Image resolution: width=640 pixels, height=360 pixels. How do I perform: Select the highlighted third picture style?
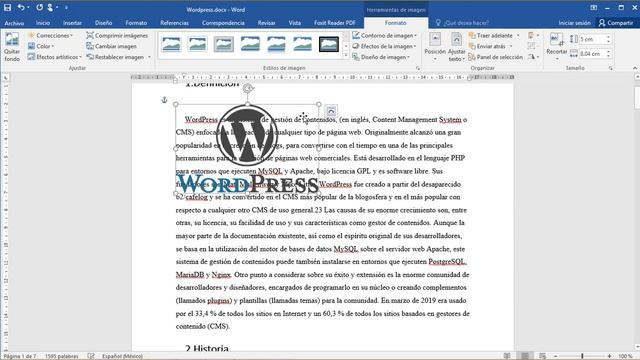tap(224, 44)
